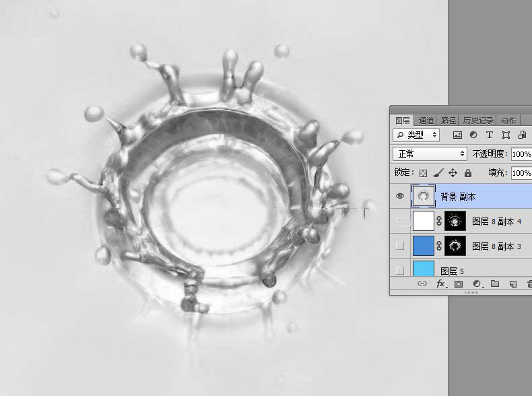The width and height of the screenshot is (532, 396).
Task: Switch to the 图层 tab
Action: (x=403, y=121)
